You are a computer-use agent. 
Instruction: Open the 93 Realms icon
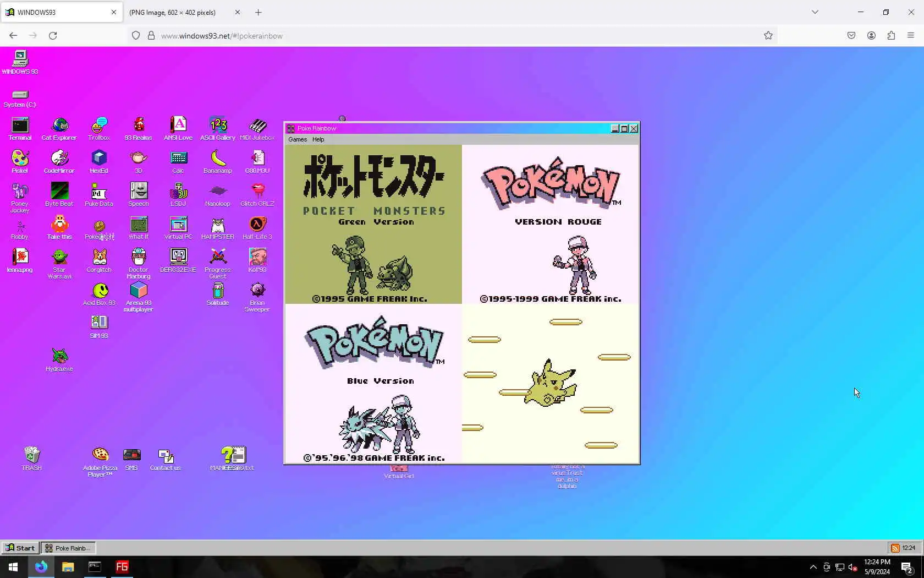tap(139, 129)
